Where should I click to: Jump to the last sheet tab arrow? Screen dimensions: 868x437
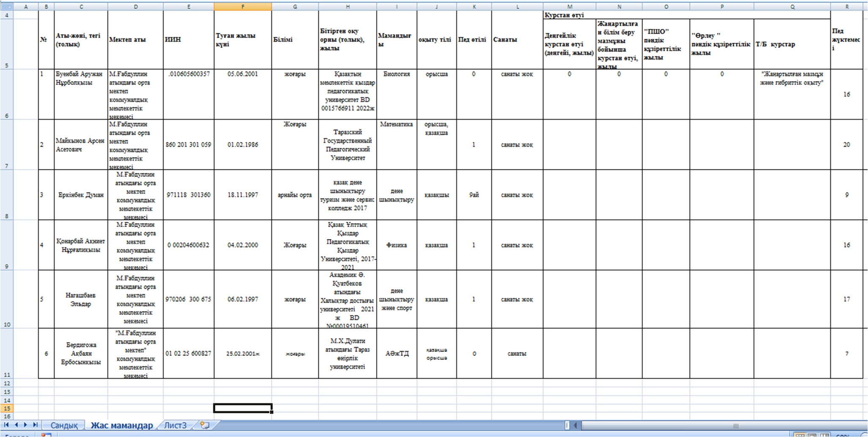click(36, 425)
